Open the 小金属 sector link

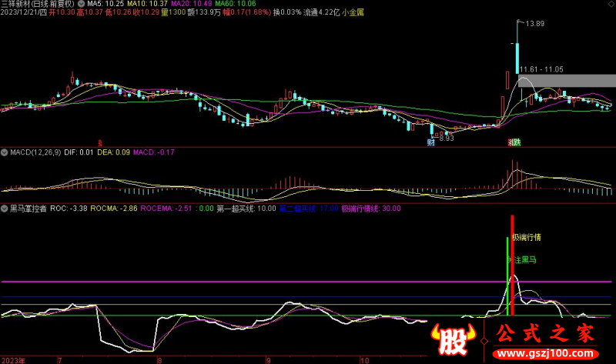352,13
